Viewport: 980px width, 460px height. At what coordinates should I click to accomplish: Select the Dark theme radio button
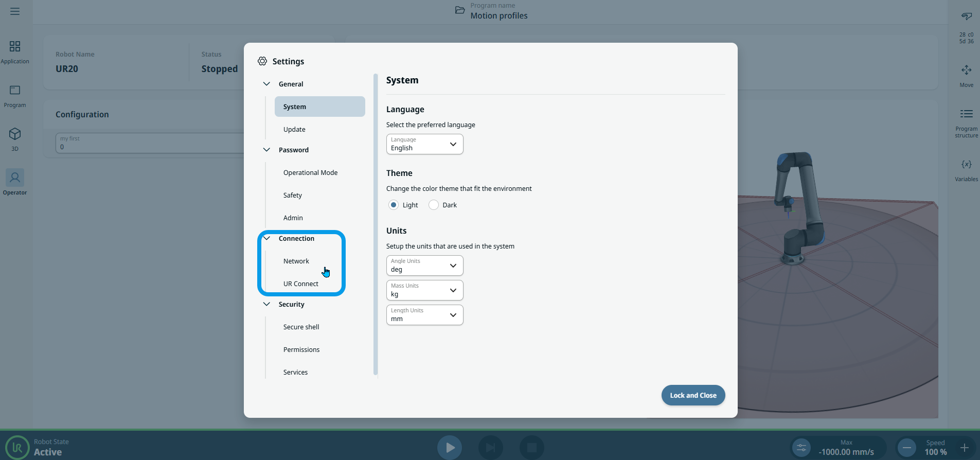click(434, 205)
